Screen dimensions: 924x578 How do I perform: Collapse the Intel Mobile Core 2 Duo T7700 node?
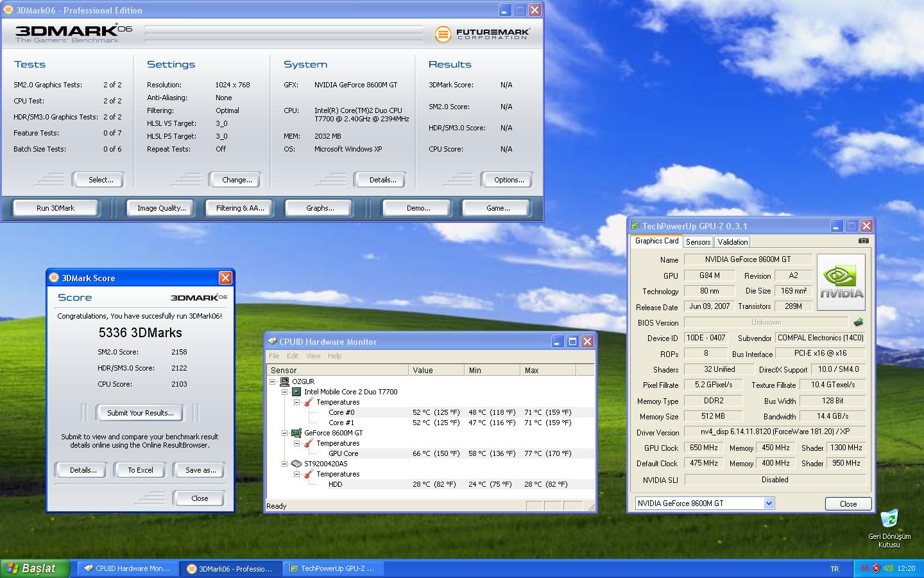coord(284,392)
